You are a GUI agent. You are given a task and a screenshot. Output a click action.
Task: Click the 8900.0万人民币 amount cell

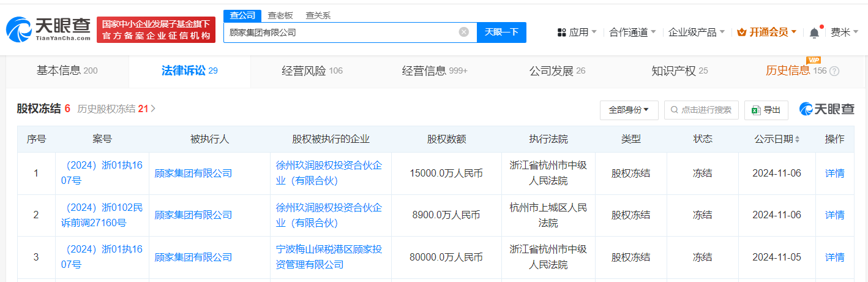pyautogui.click(x=446, y=215)
